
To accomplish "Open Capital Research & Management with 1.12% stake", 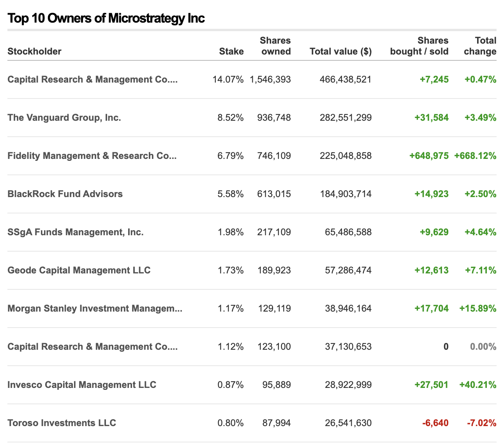I will pos(92,347).
